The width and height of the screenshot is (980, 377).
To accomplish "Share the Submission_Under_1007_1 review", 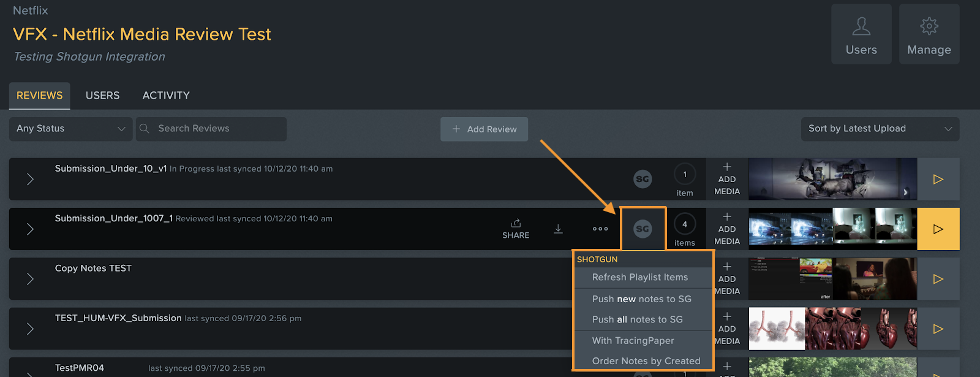I will click(x=516, y=229).
